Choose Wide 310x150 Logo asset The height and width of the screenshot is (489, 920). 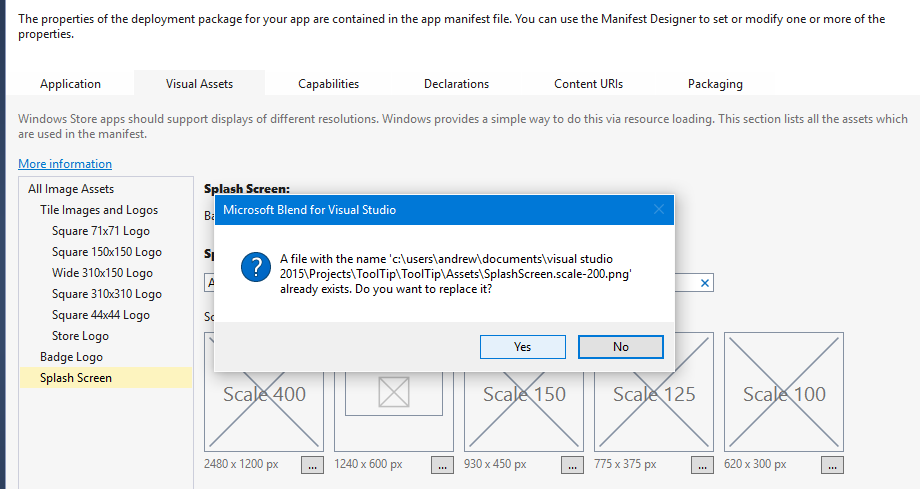[102, 273]
